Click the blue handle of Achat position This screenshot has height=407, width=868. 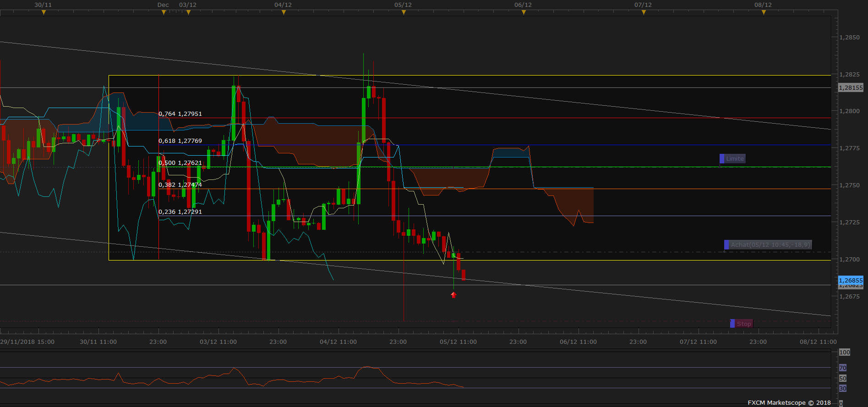click(x=726, y=245)
